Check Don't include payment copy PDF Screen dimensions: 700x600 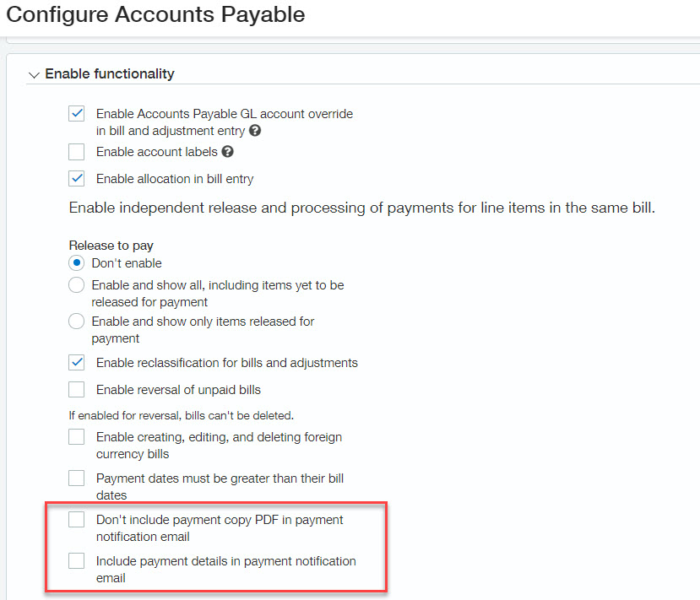click(x=77, y=520)
